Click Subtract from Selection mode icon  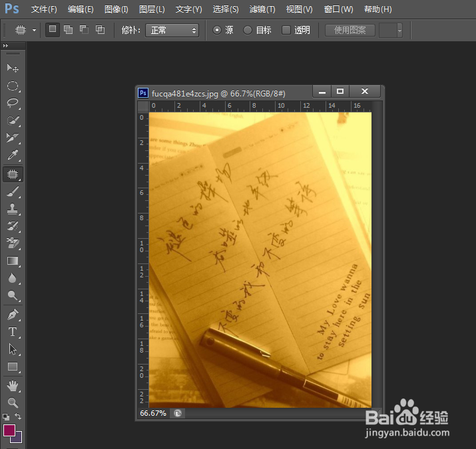click(84, 29)
